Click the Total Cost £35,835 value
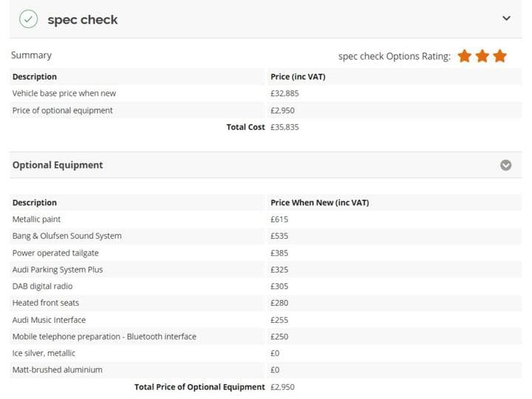Screen dimensions: 532x399 [x=284, y=127]
